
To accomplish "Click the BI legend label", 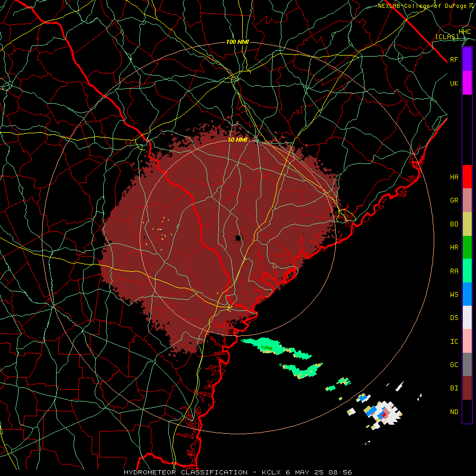I will click(x=454, y=388).
